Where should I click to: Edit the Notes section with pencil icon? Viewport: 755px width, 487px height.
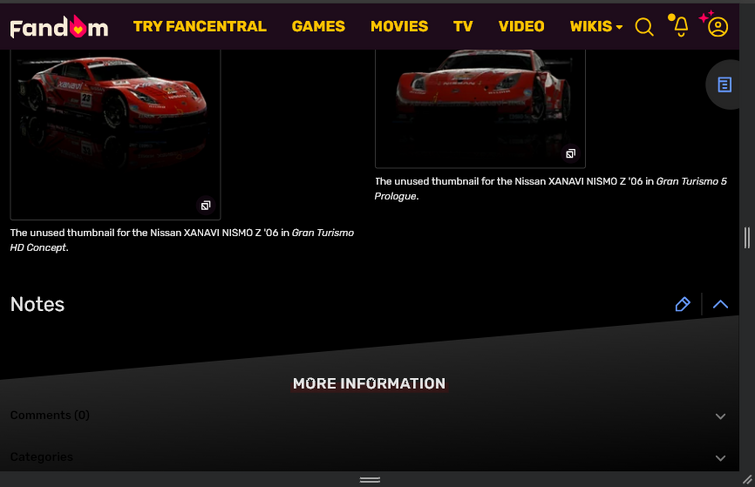(682, 304)
